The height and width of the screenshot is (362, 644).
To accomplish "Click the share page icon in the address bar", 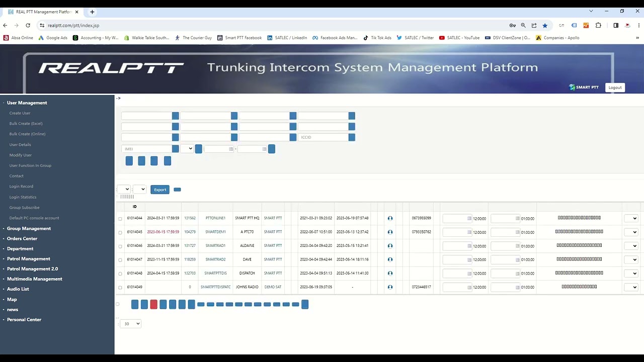I will point(534,25).
